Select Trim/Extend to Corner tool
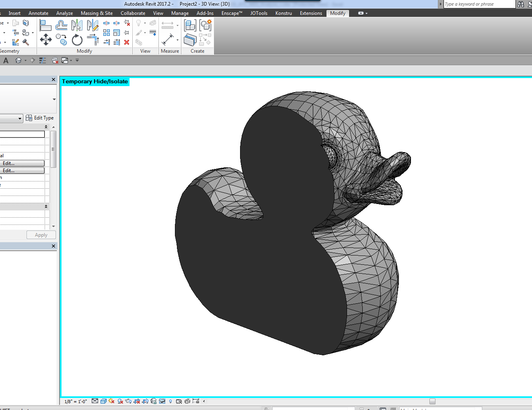532x410 pixels. [x=92, y=39]
